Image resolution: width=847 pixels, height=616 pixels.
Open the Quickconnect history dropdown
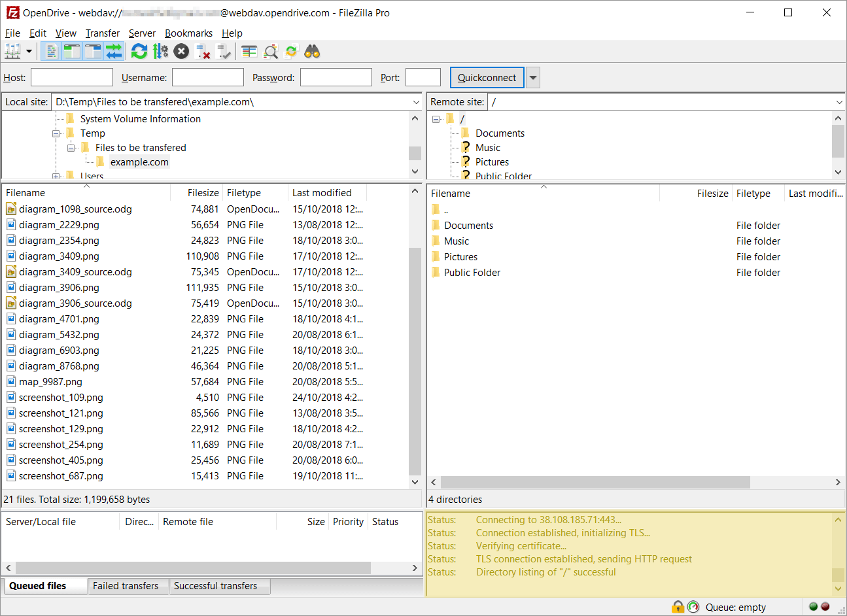coord(533,77)
